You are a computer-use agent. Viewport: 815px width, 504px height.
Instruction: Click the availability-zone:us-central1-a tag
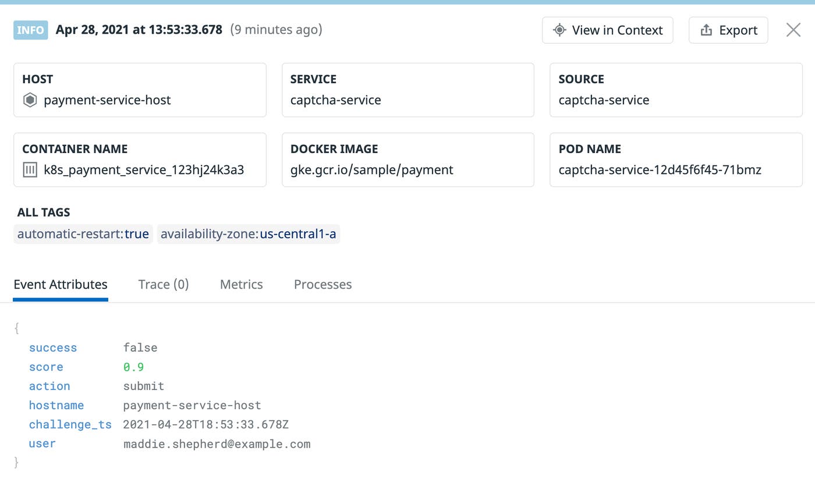[x=249, y=234]
